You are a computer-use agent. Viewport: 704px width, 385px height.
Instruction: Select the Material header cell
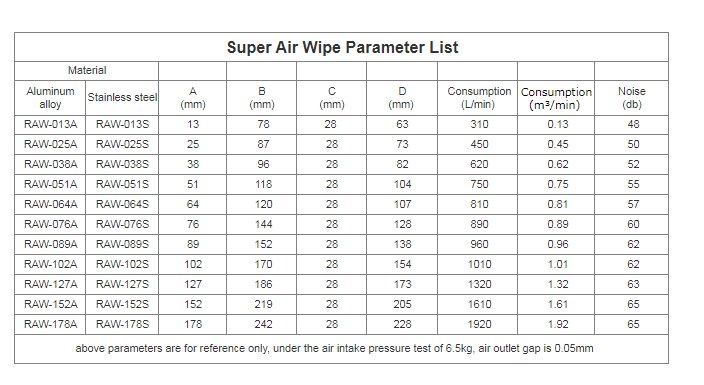tap(87, 71)
